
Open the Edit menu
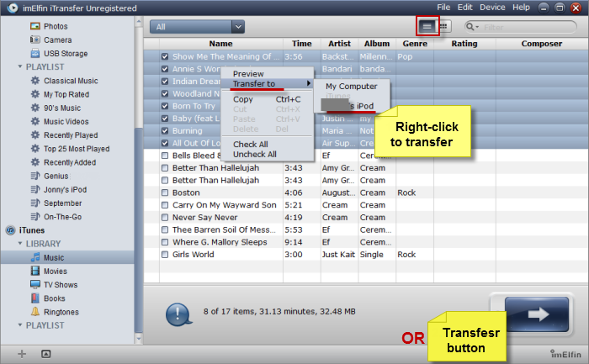[464, 7]
